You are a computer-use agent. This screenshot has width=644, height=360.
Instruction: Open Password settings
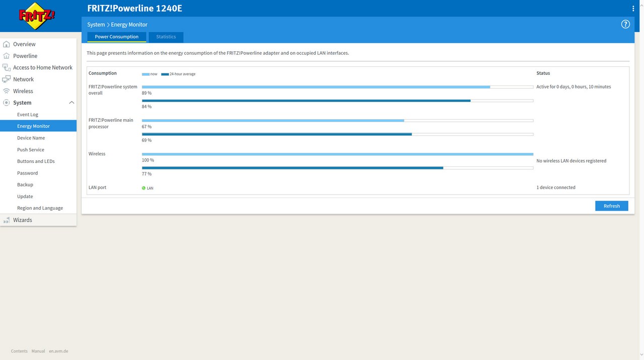coord(28,173)
